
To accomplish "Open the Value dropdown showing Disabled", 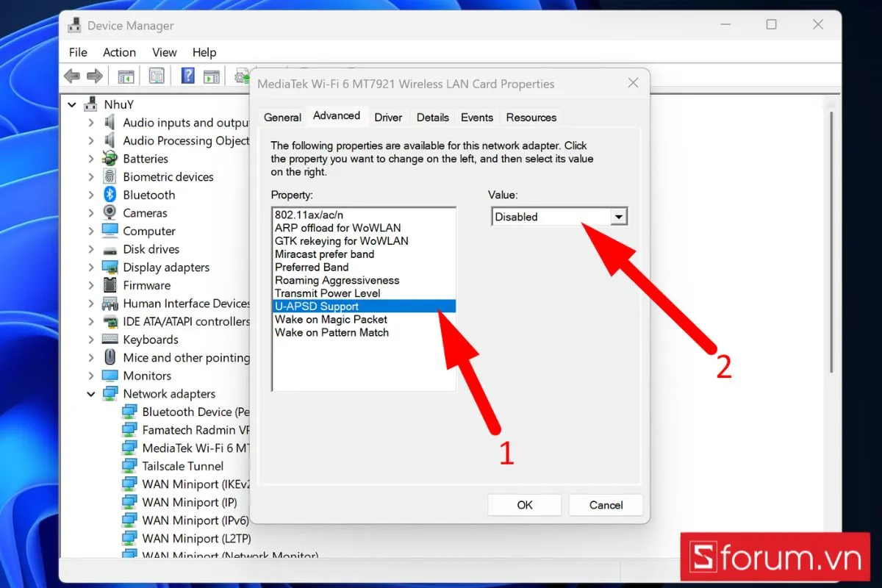I will pos(620,216).
